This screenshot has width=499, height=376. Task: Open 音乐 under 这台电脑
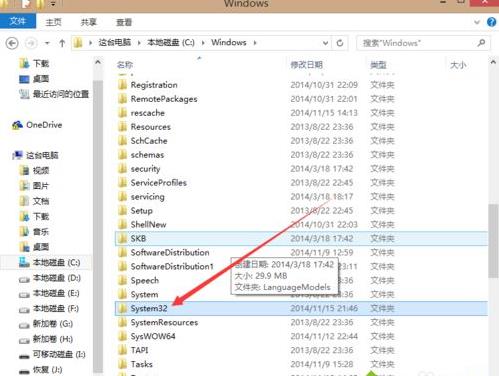pyautogui.click(x=34, y=232)
